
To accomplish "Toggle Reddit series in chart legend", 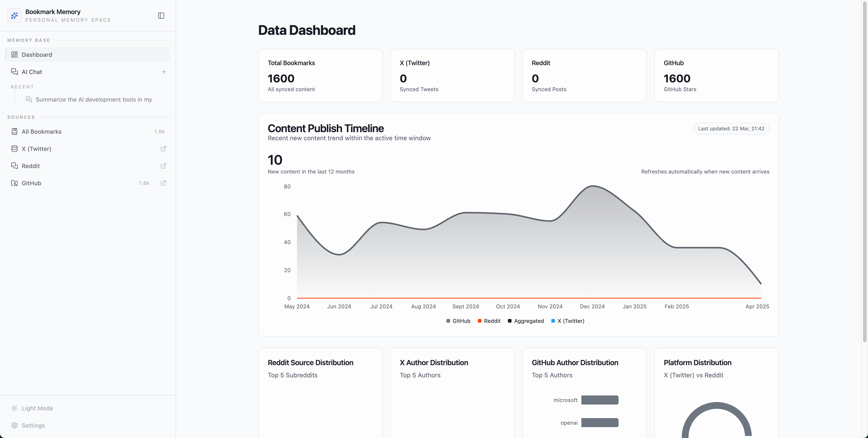I will [489, 321].
